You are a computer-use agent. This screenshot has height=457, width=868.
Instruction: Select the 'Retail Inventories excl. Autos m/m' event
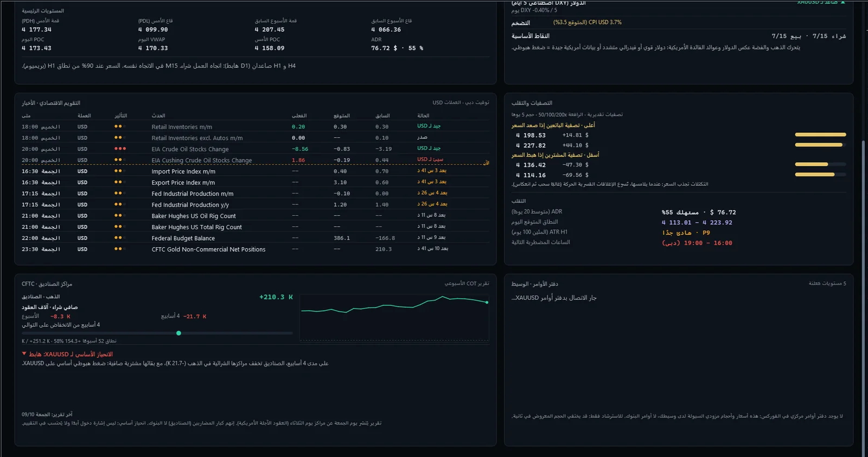[197, 138]
